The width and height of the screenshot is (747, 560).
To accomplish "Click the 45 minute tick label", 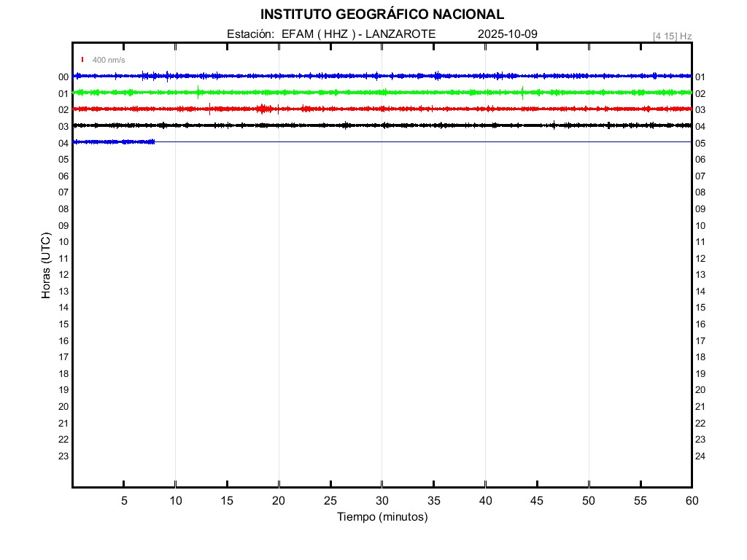I will 537,500.
